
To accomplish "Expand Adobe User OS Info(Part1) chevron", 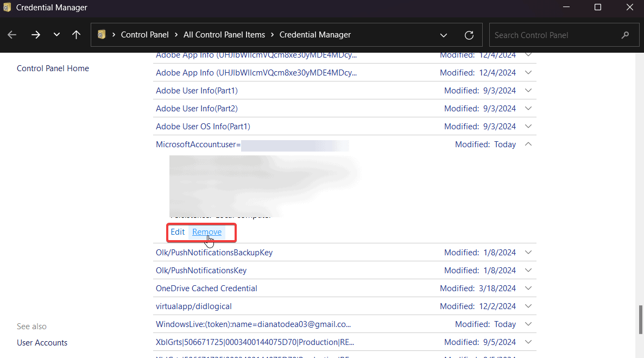I will pos(528,127).
